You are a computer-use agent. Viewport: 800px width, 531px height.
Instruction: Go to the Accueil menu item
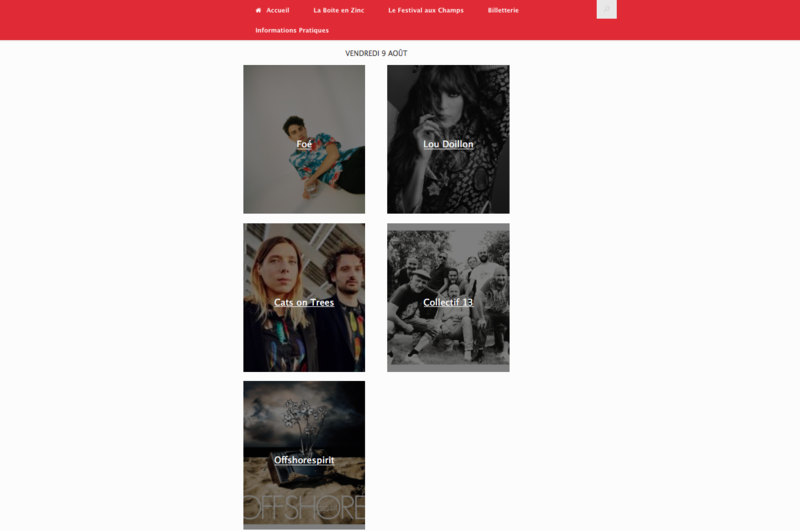click(278, 10)
